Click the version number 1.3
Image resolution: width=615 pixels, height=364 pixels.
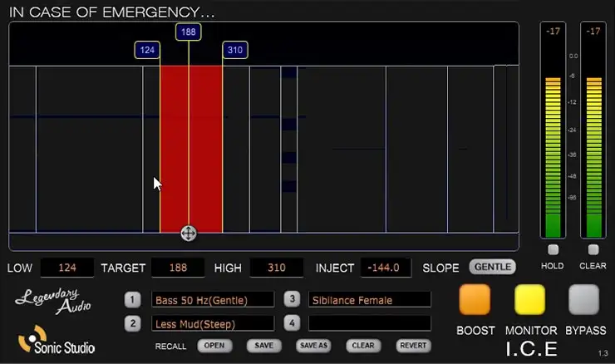click(603, 353)
